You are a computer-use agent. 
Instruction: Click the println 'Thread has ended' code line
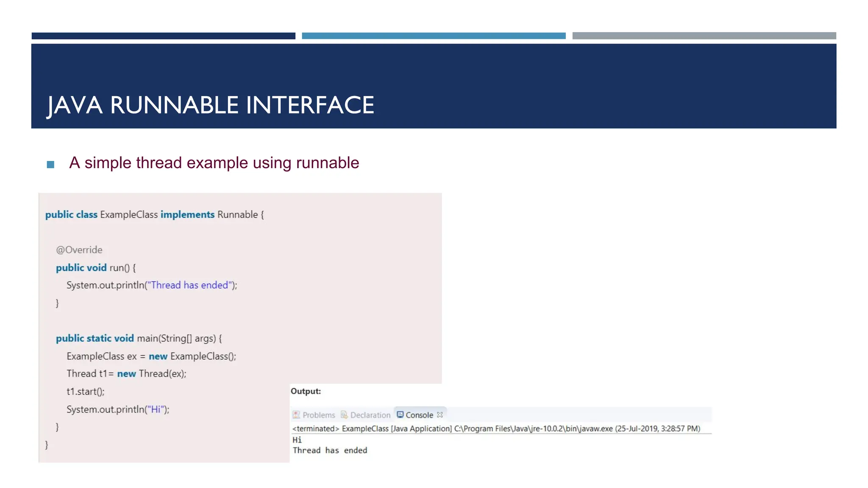click(x=152, y=285)
